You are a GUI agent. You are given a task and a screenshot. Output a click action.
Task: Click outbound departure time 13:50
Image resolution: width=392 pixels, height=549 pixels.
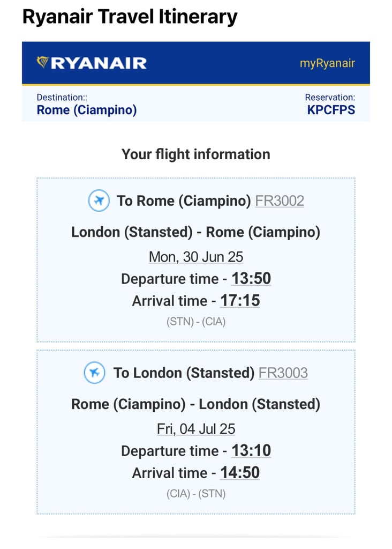(x=251, y=279)
